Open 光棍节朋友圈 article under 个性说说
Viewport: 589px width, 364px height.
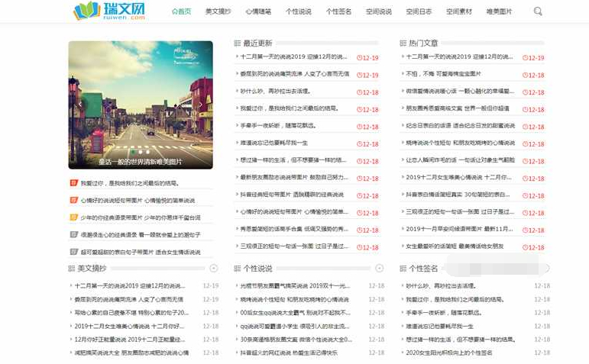pyautogui.click(x=295, y=286)
